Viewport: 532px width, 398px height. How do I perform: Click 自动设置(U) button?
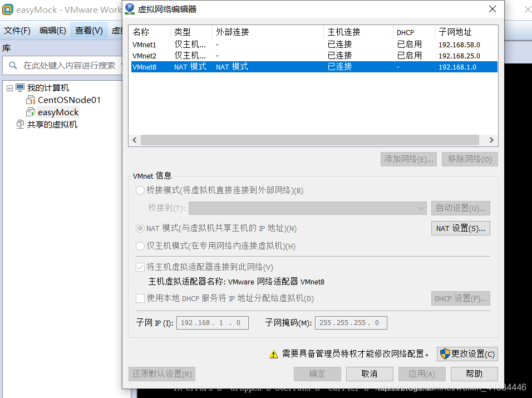pos(461,208)
